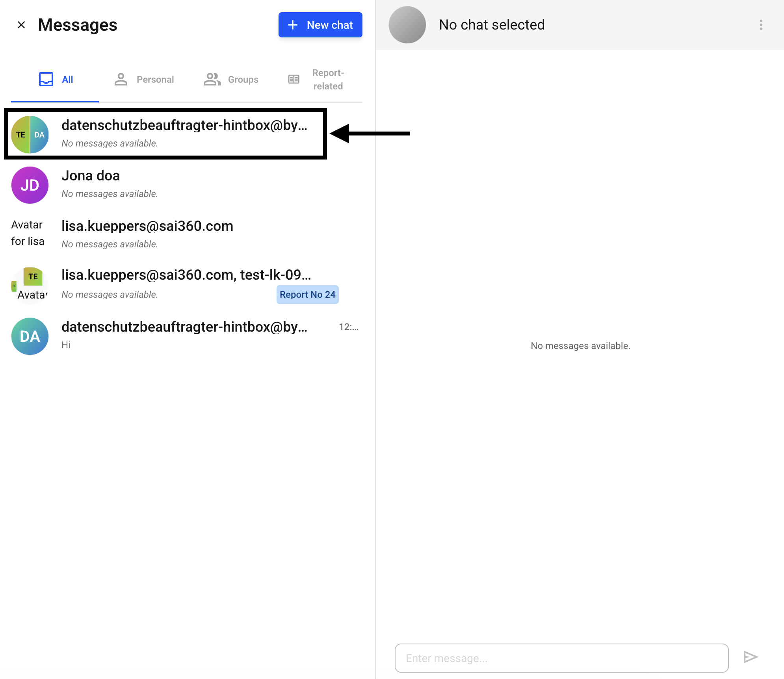Click the New chat button

[320, 25]
